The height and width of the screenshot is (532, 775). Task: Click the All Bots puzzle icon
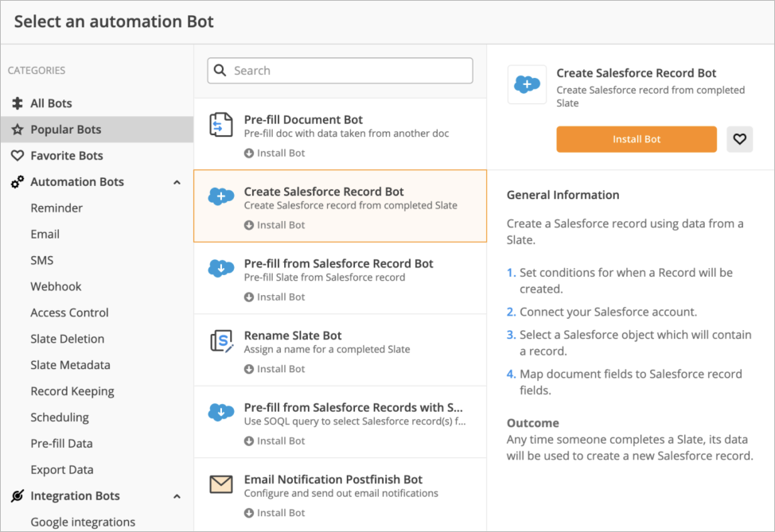coord(18,103)
